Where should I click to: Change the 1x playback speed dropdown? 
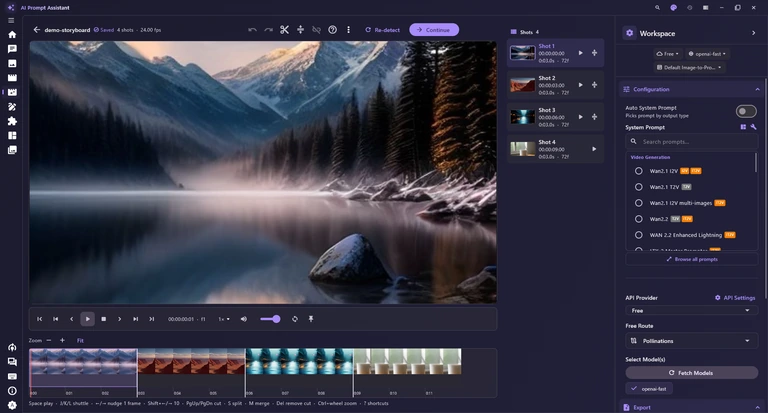coord(224,319)
